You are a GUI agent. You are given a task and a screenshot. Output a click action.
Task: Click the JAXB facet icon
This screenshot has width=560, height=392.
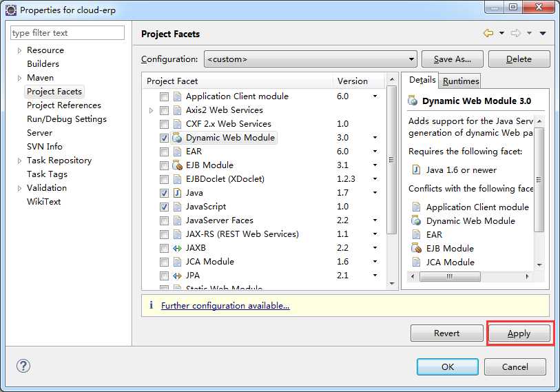[x=177, y=248]
